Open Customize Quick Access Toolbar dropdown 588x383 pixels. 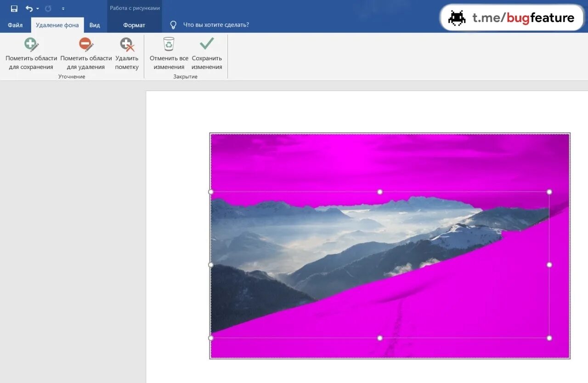click(63, 9)
